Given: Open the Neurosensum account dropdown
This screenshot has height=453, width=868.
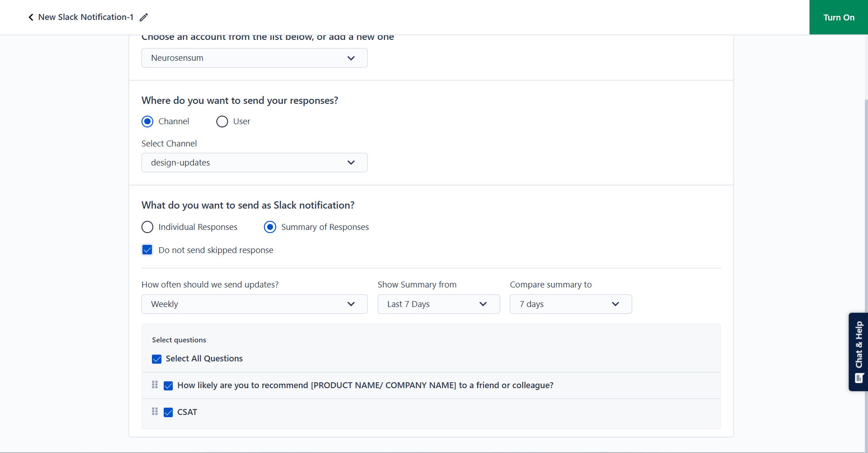Looking at the screenshot, I should coord(254,58).
